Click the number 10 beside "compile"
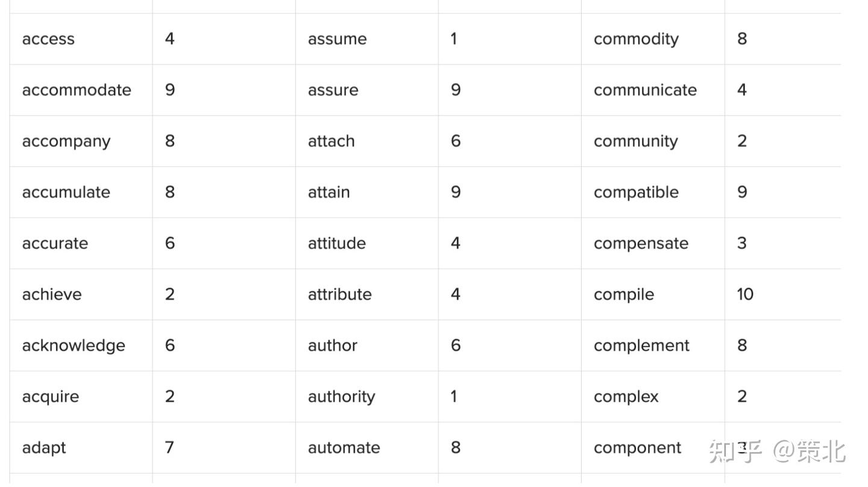This screenshot has height=487, width=868. [x=745, y=294]
